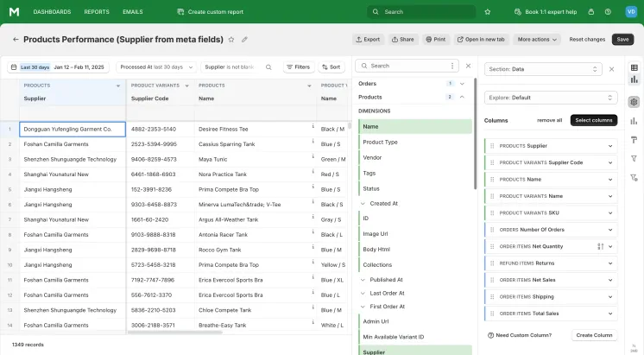The image size is (644, 355).
Task: Focus the top global Search field
Action: coord(421,12)
